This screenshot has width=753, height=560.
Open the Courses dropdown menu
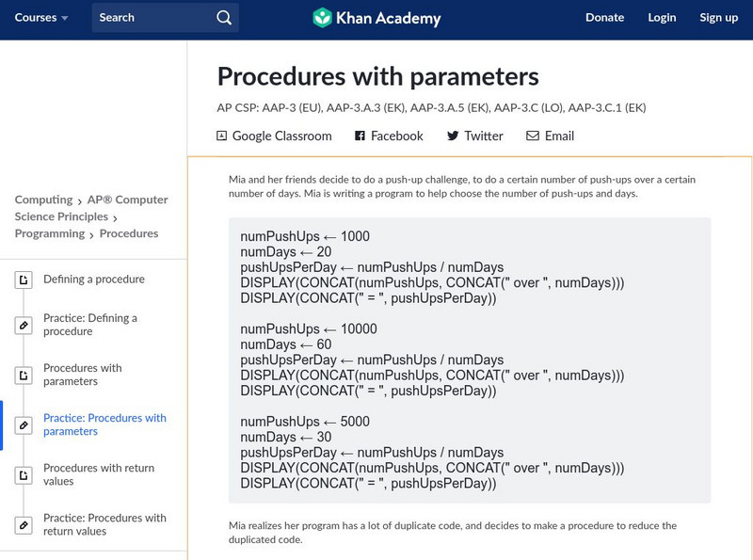(42, 17)
